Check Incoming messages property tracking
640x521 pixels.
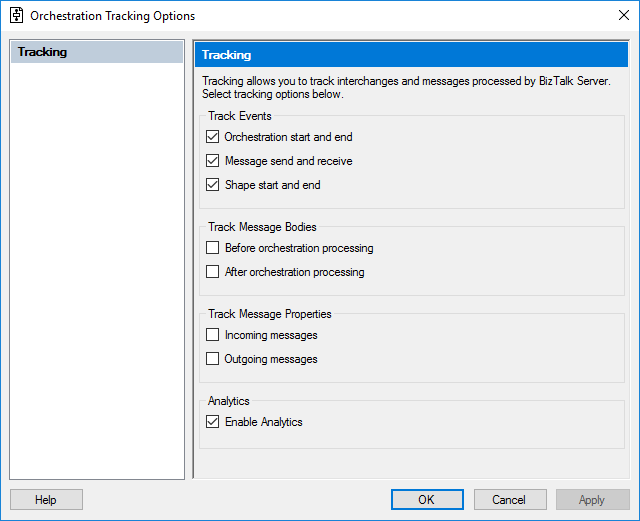click(212, 335)
